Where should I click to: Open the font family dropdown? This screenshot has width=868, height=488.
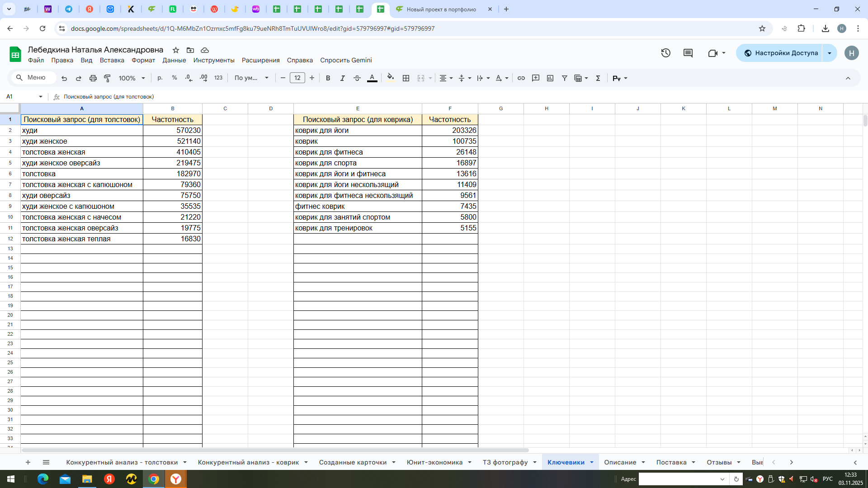coord(251,78)
